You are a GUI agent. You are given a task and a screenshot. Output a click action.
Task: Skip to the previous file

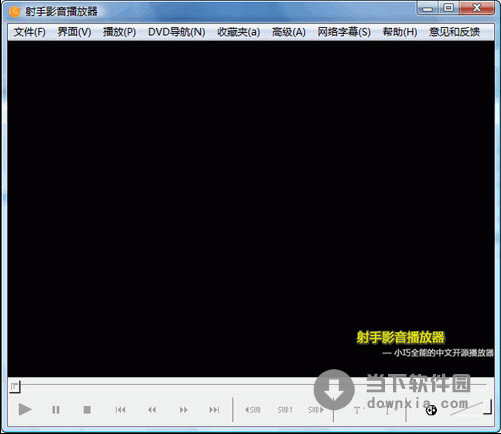[x=120, y=410]
